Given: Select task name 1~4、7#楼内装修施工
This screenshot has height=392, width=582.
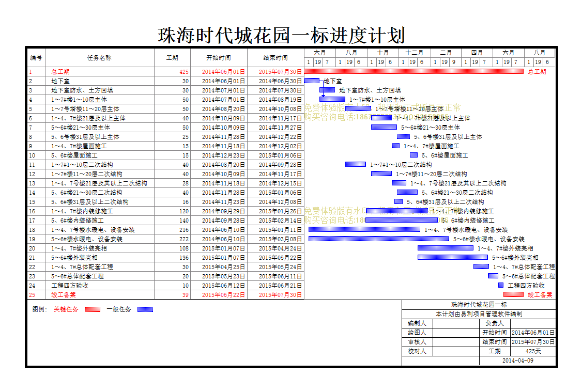Looking at the screenshot, I should coord(82,211).
